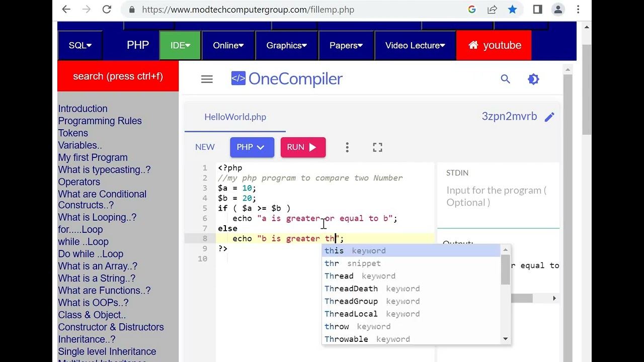Open the Do while ..Loop link
The height and width of the screenshot is (362, 644).
(x=91, y=254)
